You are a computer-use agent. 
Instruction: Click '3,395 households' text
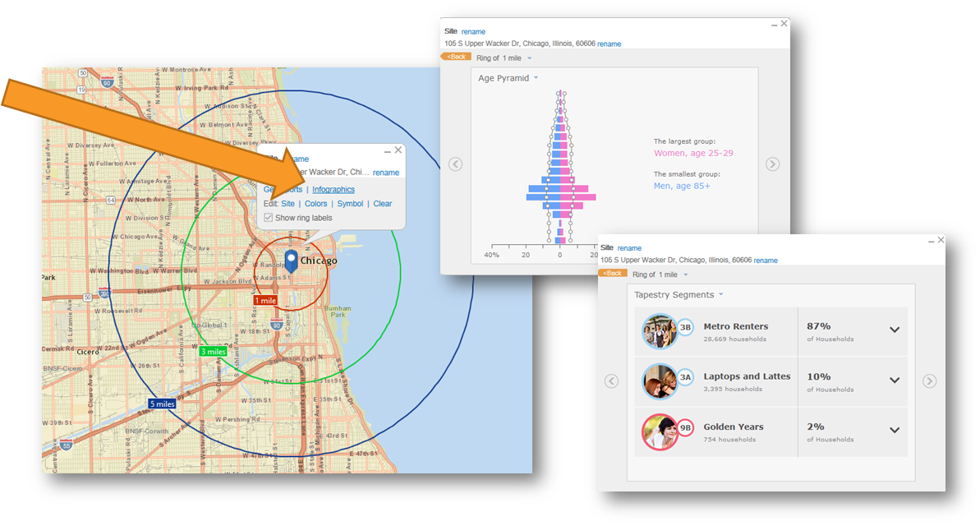(733, 389)
